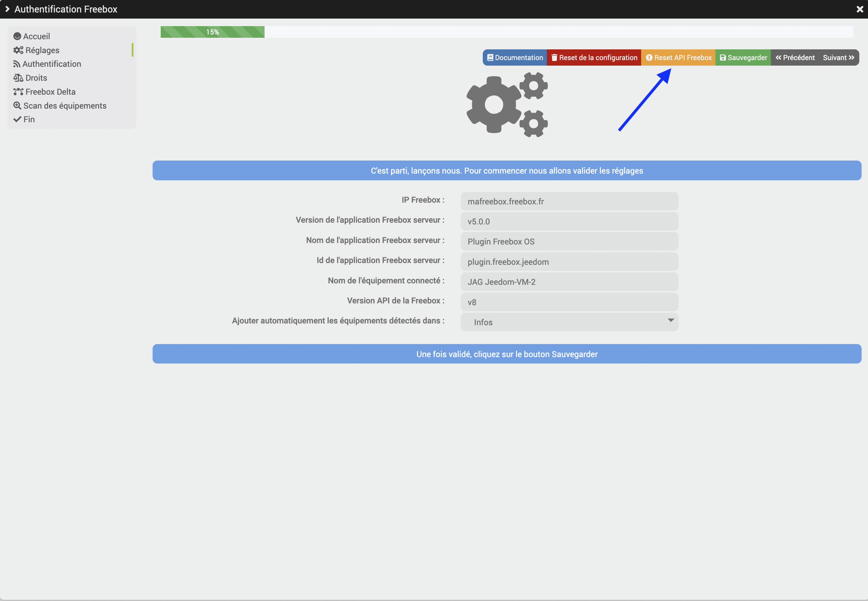Click 'Id de l'application Freebox serveur' label
Image resolution: width=868 pixels, height=601 pixels.
pos(380,260)
